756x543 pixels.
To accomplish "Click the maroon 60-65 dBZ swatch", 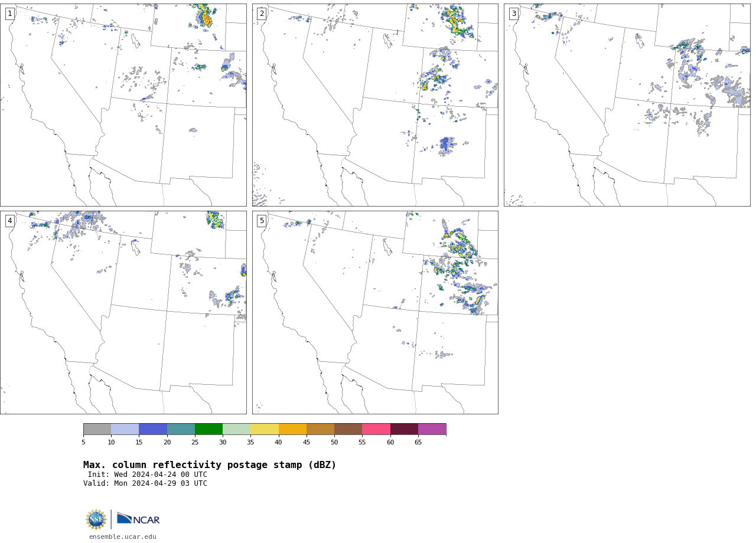I will click(404, 429).
